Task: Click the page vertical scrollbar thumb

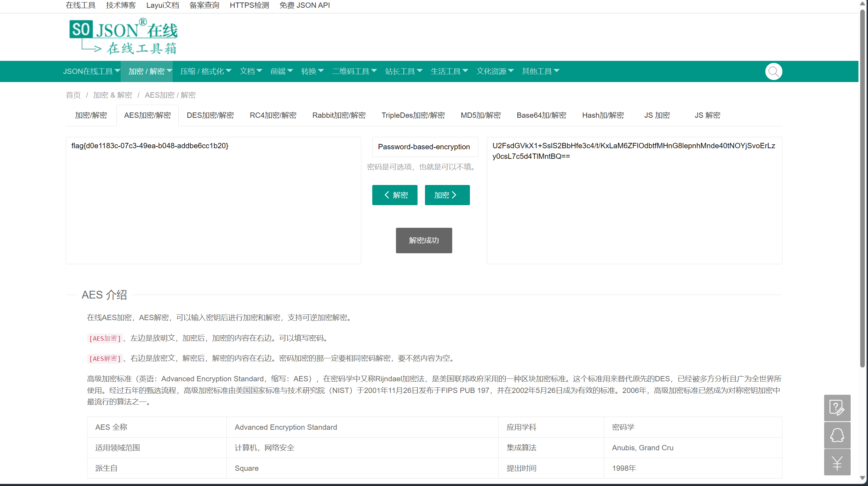Action: 863,187
